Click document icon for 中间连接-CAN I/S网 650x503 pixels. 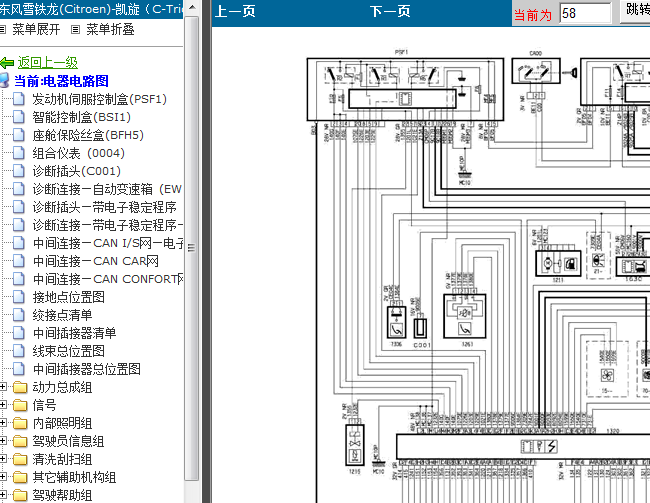pyautogui.click(x=18, y=243)
